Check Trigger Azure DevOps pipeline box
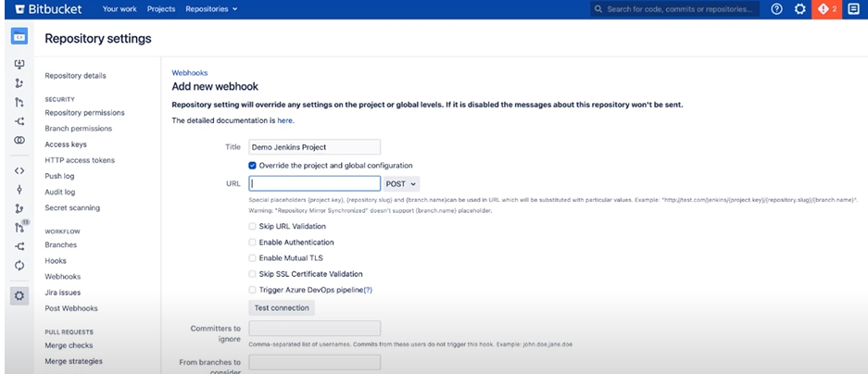This screenshot has width=868, height=374. coord(252,290)
